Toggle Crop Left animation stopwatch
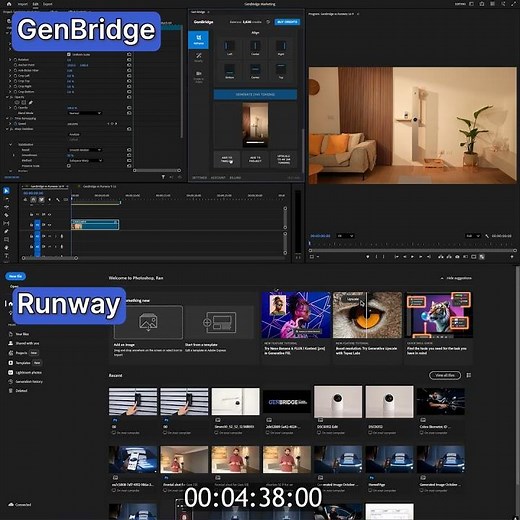 [x=15, y=76]
